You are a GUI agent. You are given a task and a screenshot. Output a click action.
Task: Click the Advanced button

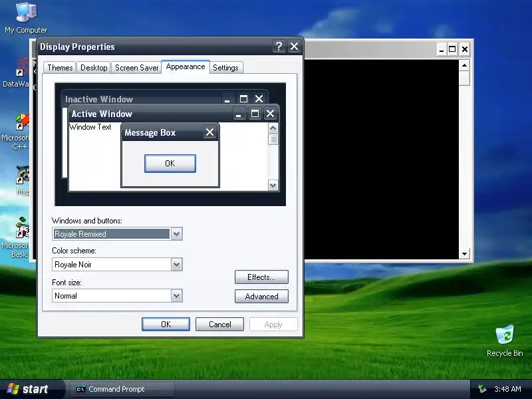261,296
